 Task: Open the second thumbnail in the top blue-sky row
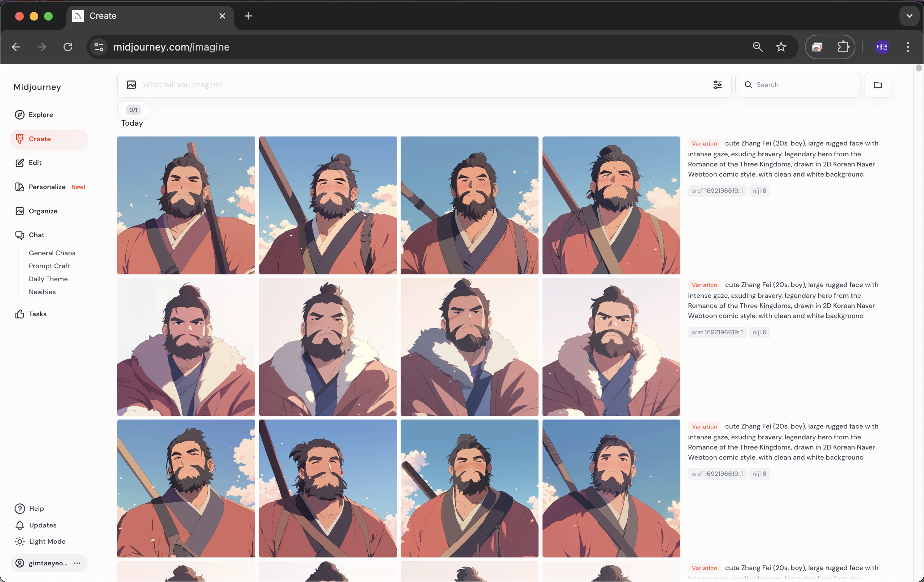coord(328,205)
